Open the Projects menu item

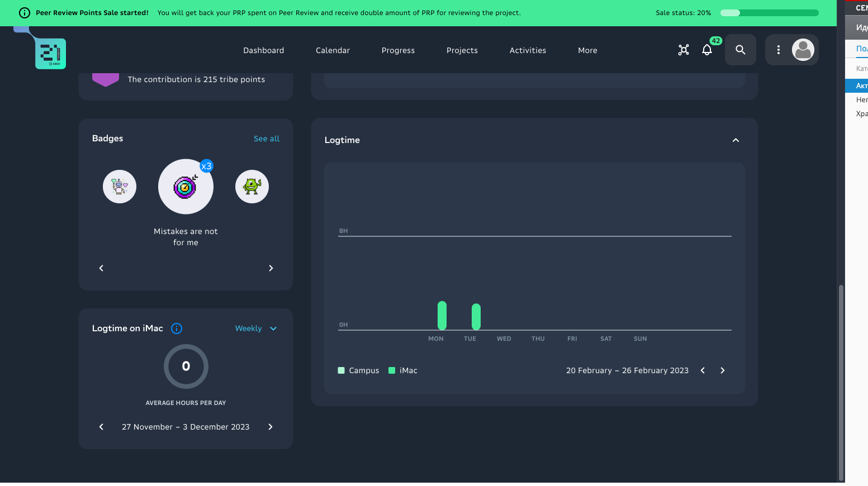point(462,50)
